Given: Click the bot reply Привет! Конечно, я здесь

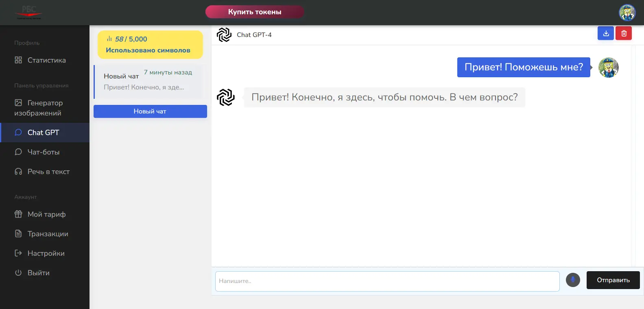Looking at the screenshot, I should (384, 97).
